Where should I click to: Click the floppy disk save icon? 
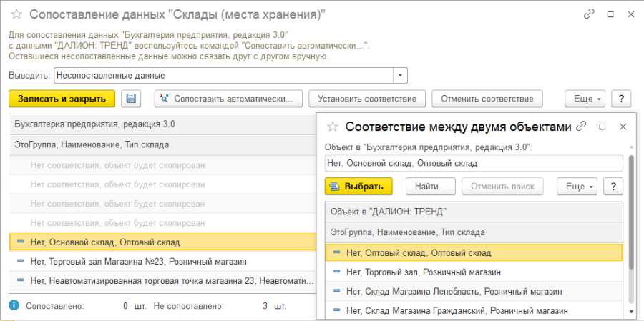(131, 99)
